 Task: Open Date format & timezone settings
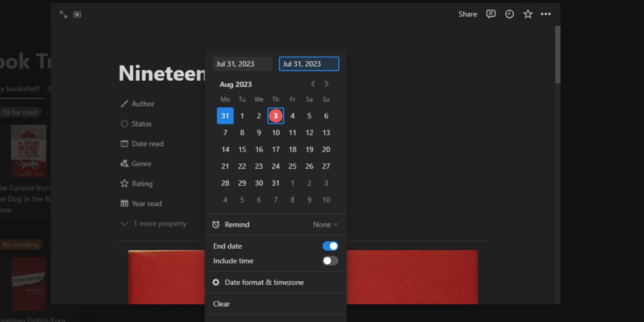click(x=276, y=283)
